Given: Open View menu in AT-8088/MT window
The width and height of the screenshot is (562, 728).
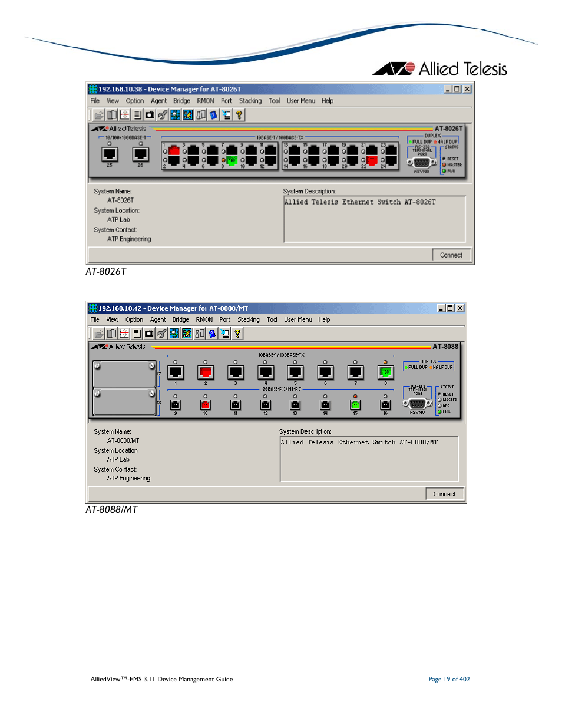Looking at the screenshot, I should pyautogui.click(x=113, y=319).
